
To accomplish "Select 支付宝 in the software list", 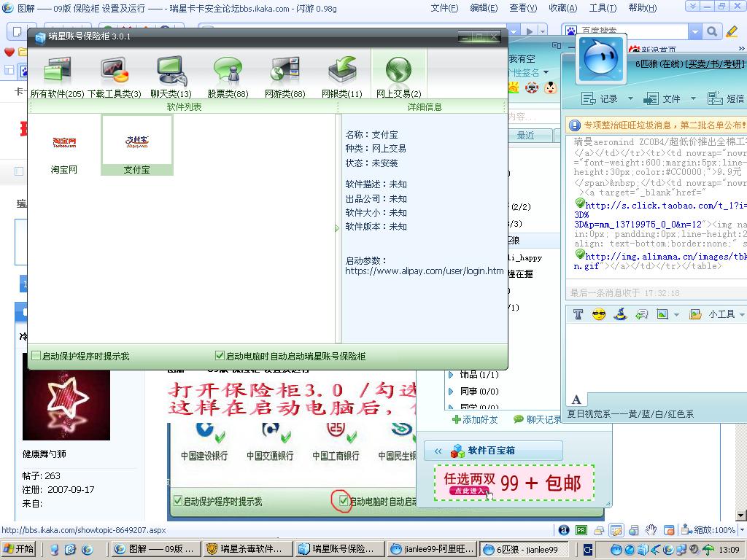I will coord(136,146).
